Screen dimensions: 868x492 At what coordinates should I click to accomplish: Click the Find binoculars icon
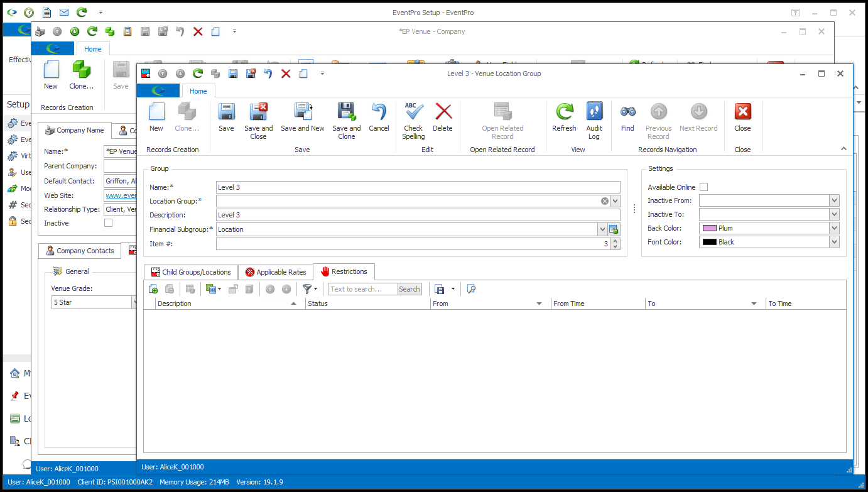click(x=627, y=112)
